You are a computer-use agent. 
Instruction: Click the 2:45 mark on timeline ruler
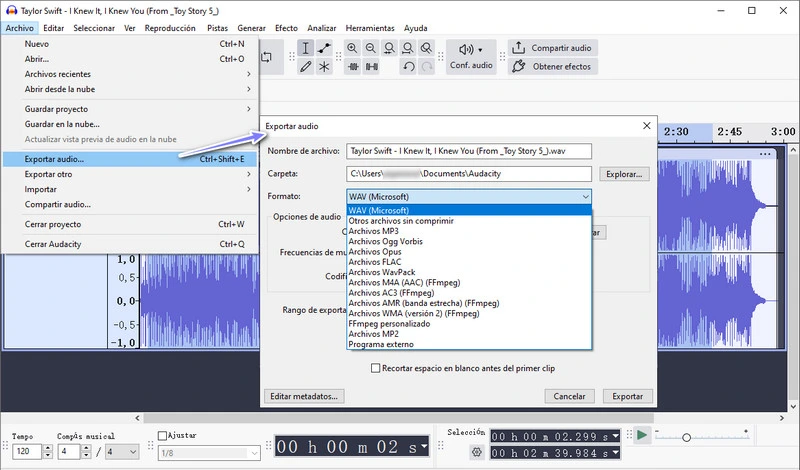pyautogui.click(x=729, y=132)
